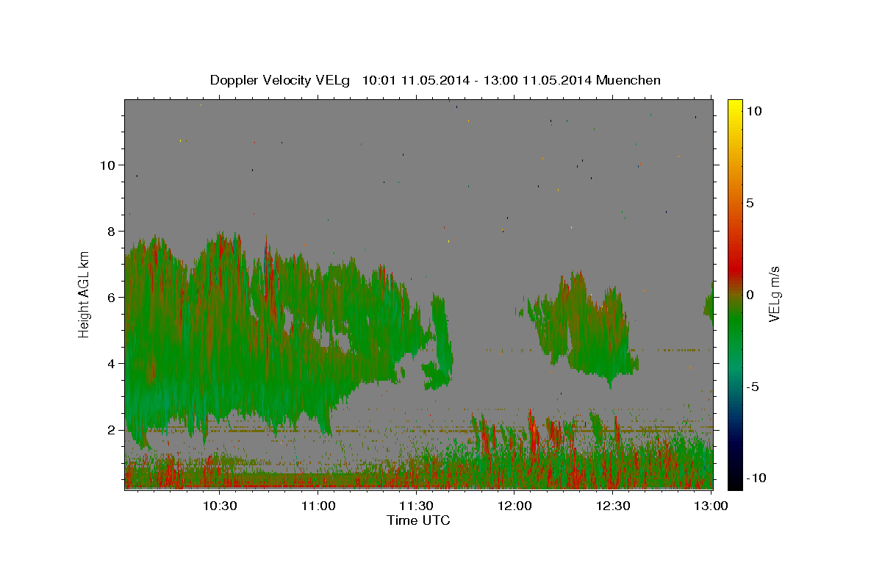Viewport: 882px width, 588px height.
Task: Click the colorbar value 10 label
Action: coord(753,111)
